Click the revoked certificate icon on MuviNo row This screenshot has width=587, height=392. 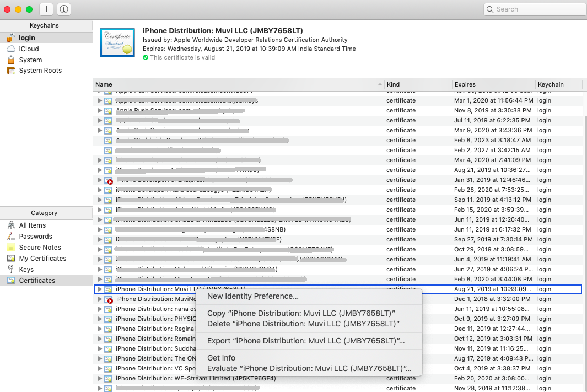tap(108, 299)
